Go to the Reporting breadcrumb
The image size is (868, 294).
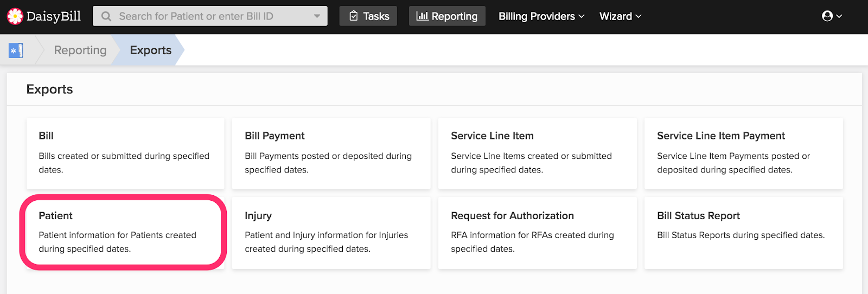tap(80, 50)
